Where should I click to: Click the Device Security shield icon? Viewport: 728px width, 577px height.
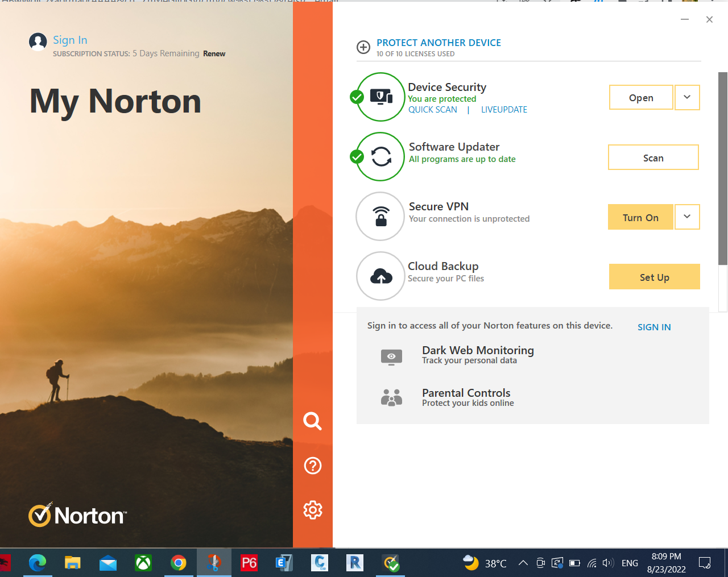tap(381, 97)
